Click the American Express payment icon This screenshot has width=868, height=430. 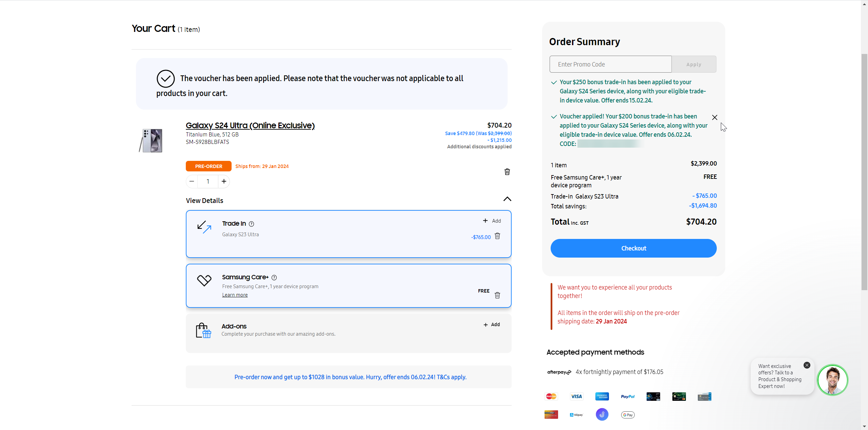602,396
